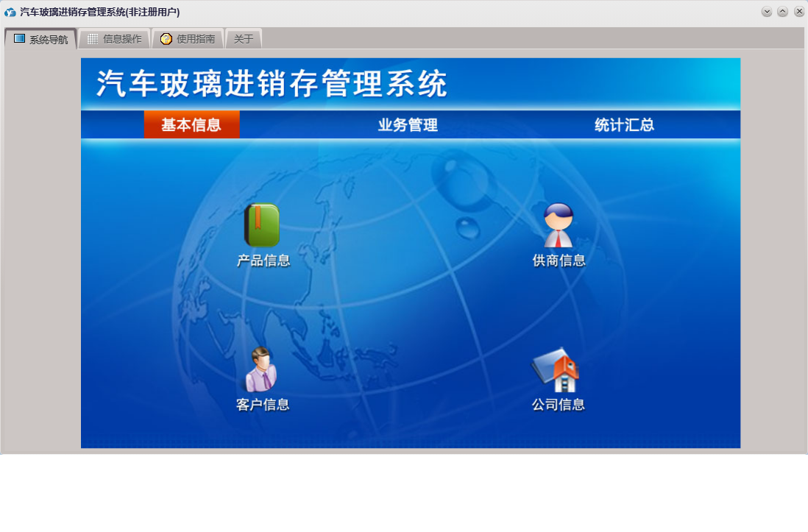Click the 公司信息 text label

coord(558,405)
